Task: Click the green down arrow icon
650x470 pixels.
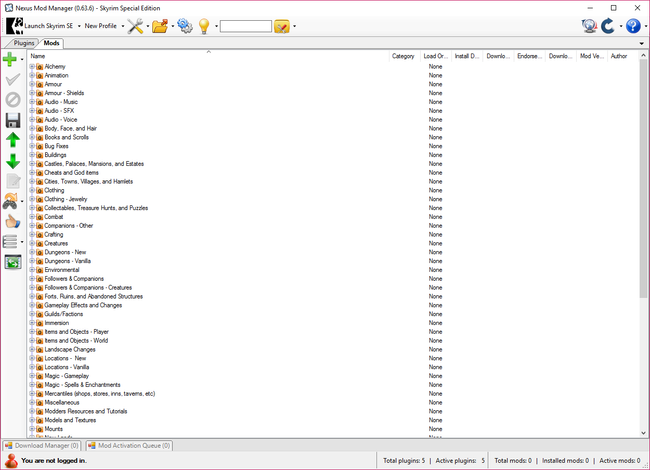Action: coord(13,161)
